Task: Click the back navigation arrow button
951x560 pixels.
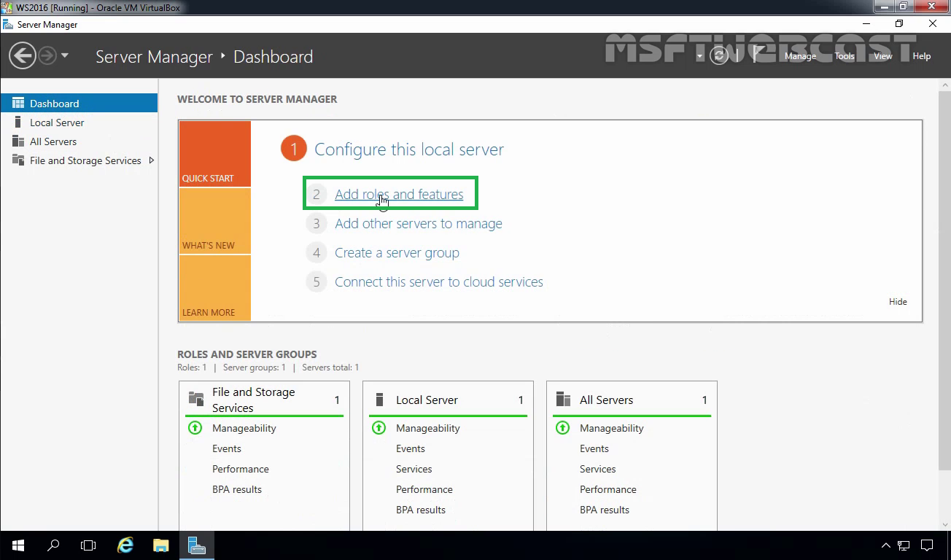Action: point(23,55)
